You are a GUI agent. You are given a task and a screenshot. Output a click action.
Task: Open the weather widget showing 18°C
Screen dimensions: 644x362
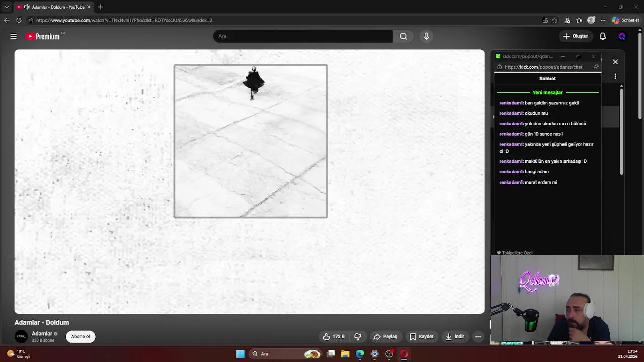point(19,354)
